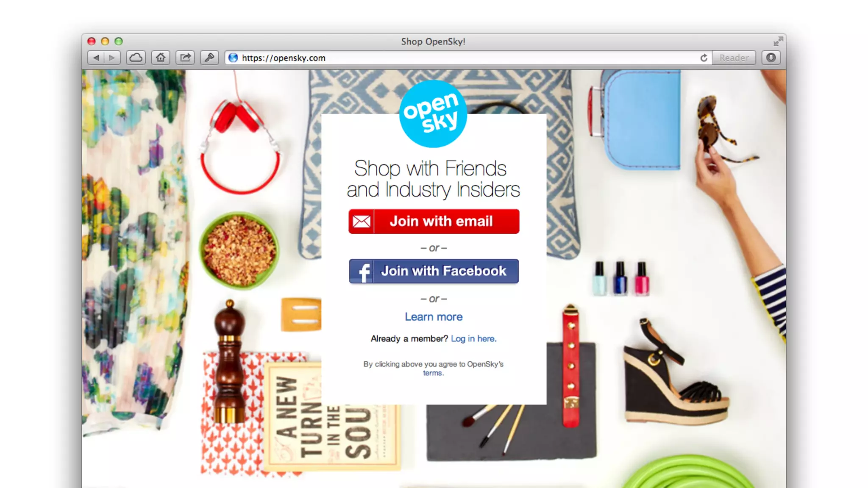This screenshot has width=868, height=488.
Task: Click the globe icon in the address bar
Action: point(233,58)
